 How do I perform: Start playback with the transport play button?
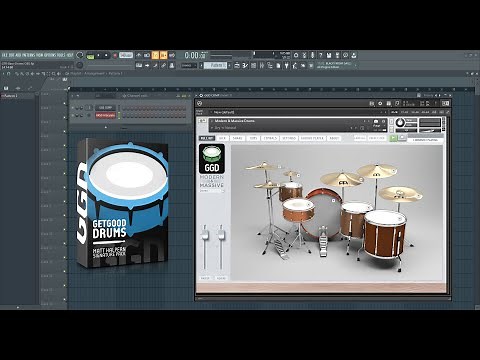click(98, 55)
